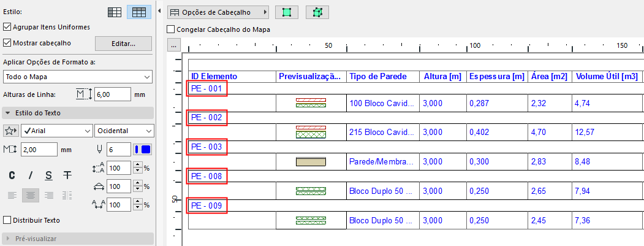Click the 215 Bloco Cavid... wall type cell

[383, 133]
